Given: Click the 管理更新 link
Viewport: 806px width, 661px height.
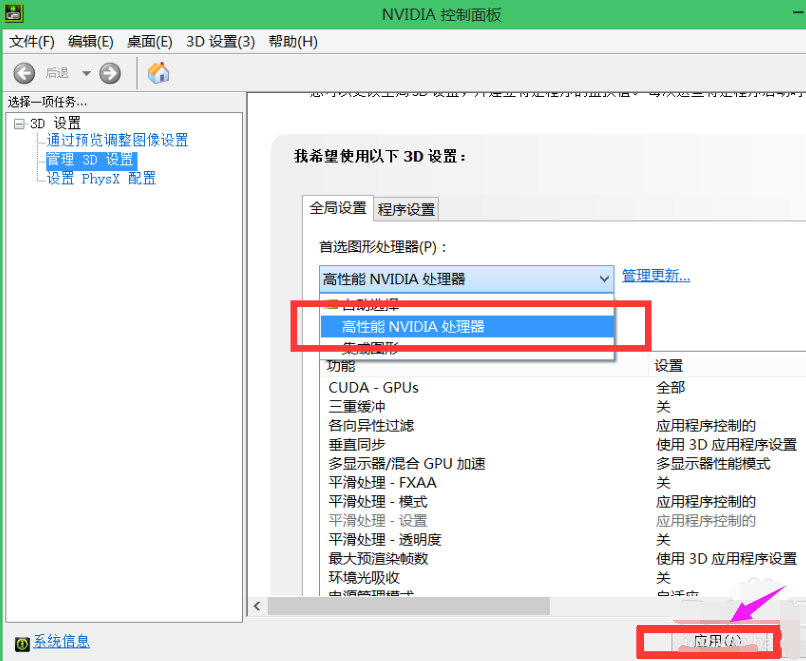Looking at the screenshot, I should click(656, 278).
